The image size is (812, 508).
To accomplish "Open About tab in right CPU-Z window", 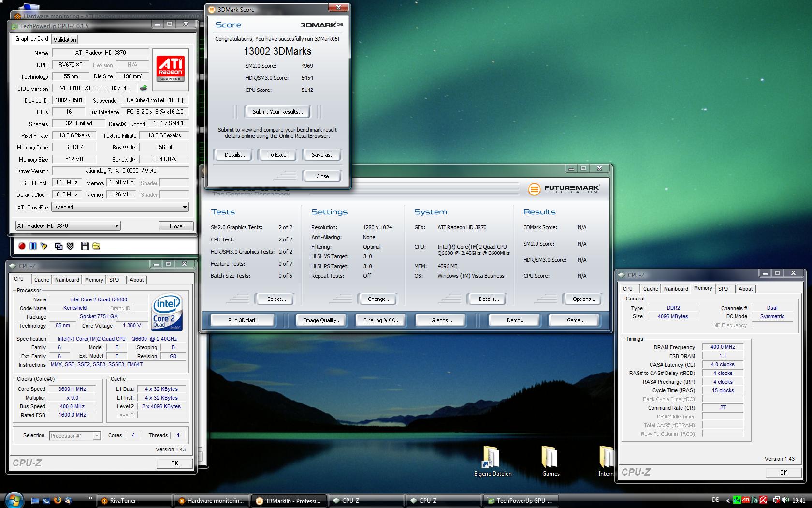I will [x=745, y=289].
